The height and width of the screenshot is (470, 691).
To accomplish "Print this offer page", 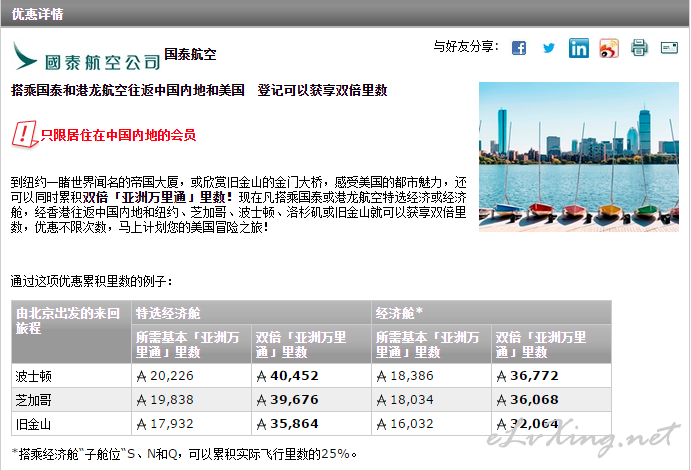I will coord(639,48).
